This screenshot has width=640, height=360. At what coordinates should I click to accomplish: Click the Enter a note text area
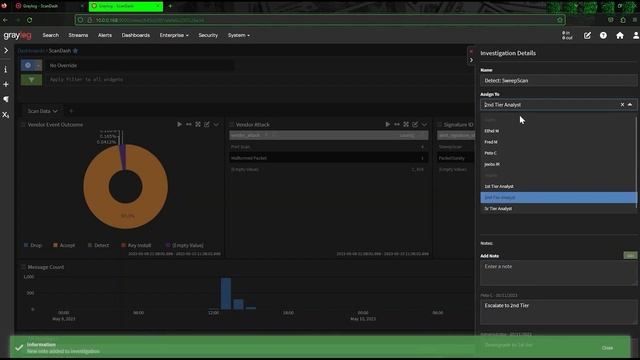(x=558, y=273)
